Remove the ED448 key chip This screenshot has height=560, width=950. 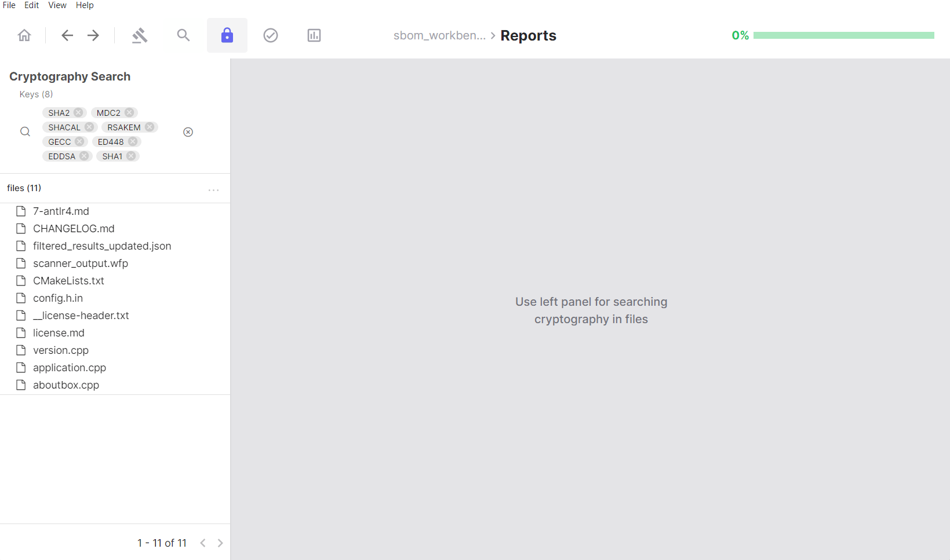point(133,141)
